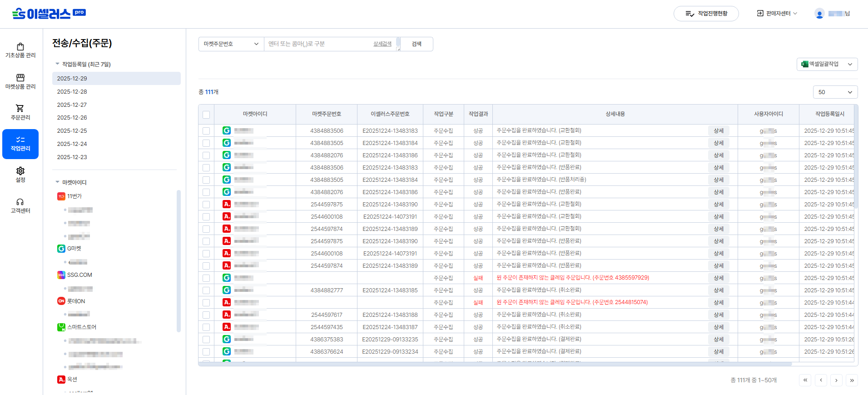Click G마켓 icon in order 4386375383 row

click(x=227, y=339)
